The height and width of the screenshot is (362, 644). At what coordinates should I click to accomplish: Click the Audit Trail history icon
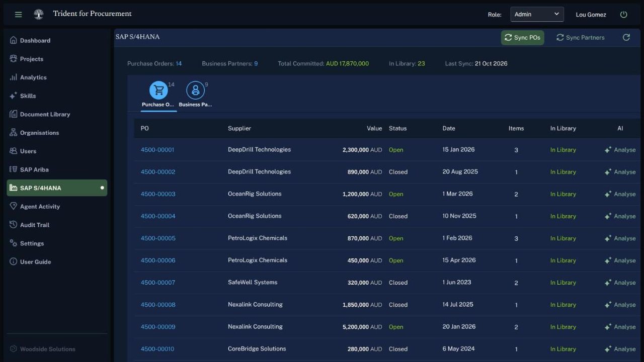click(x=14, y=225)
